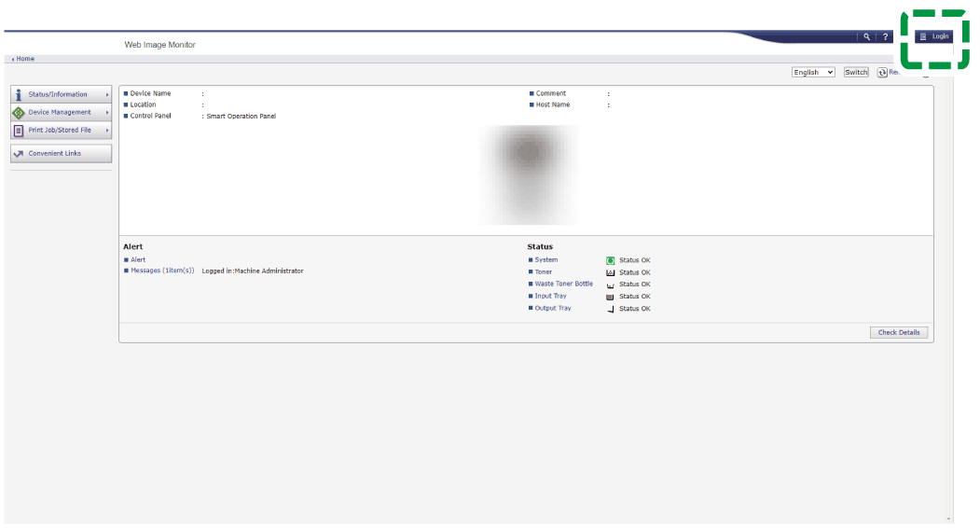Click the Waste Toner Bottle status icon
This screenshot has width=980, height=528.
611,285
